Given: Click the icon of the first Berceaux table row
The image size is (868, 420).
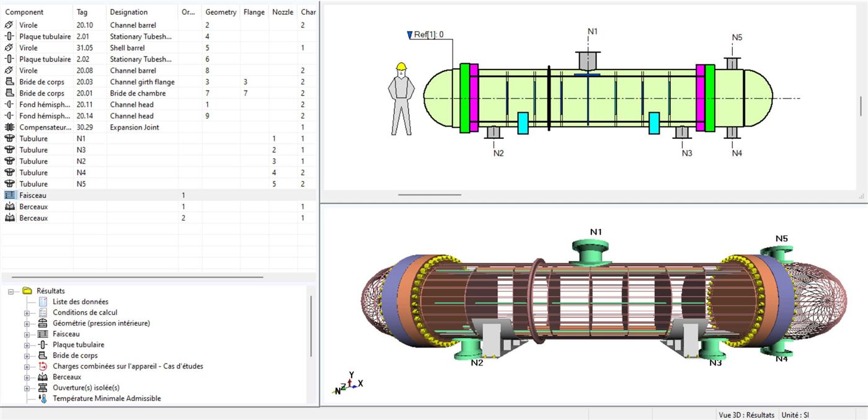Looking at the screenshot, I should (x=9, y=207).
